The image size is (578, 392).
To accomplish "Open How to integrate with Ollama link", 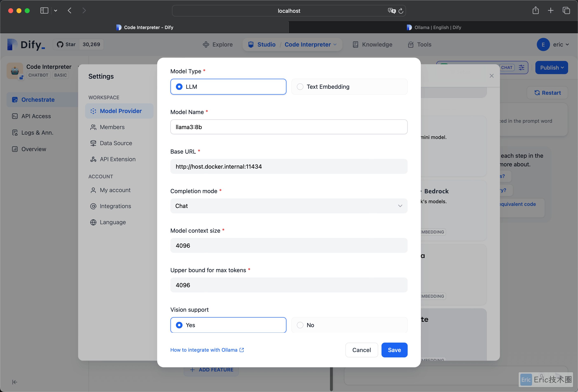I will click(x=207, y=350).
